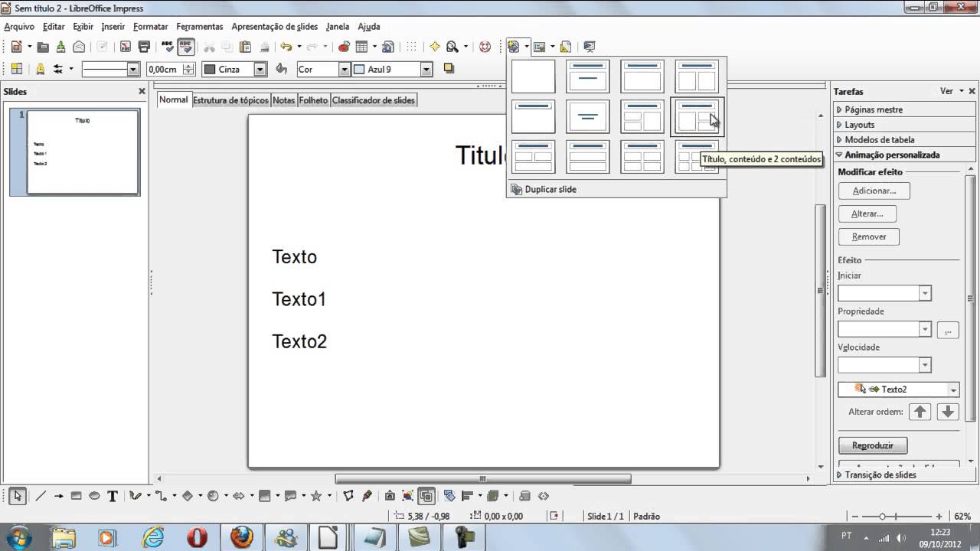
Task: Toggle the Shadow icon
Action: pos(449,69)
